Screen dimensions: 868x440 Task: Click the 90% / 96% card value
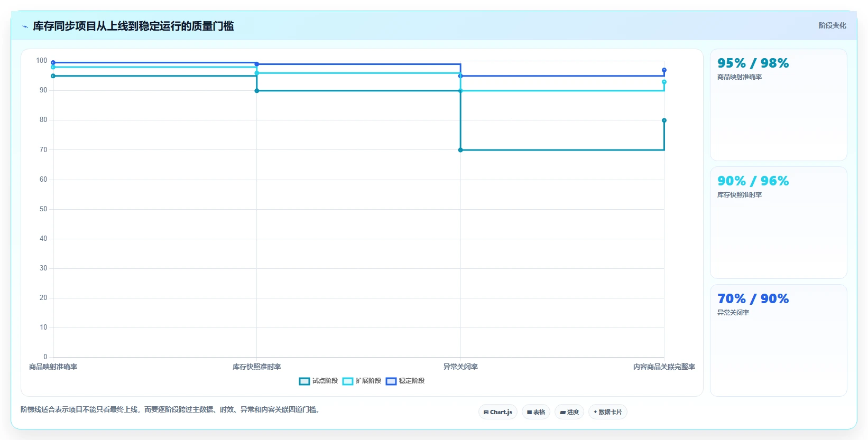tap(753, 181)
